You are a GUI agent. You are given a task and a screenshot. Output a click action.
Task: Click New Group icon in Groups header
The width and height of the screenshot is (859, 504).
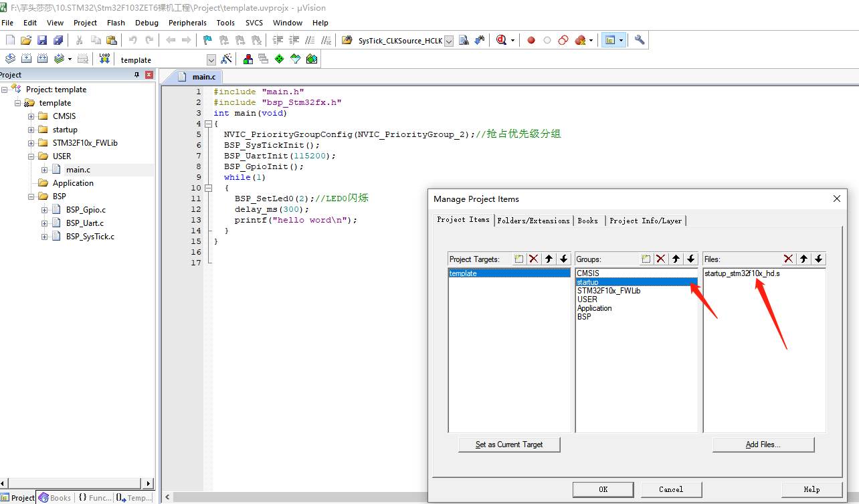pyautogui.click(x=646, y=259)
